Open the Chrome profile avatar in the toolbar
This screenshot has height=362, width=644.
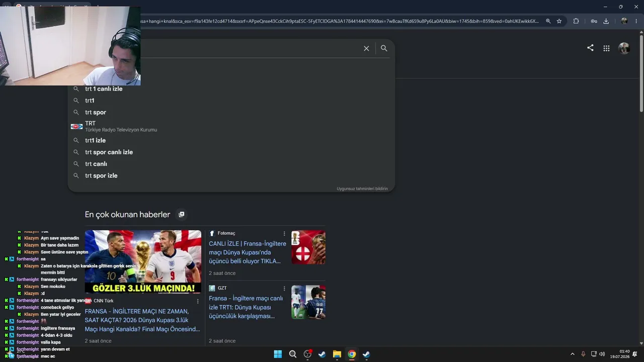624,21
